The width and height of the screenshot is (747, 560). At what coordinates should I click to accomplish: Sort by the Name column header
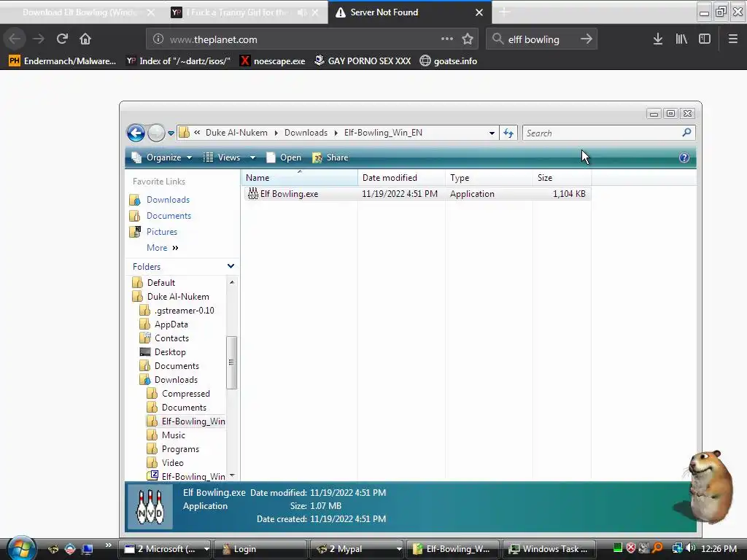click(299, 178)
